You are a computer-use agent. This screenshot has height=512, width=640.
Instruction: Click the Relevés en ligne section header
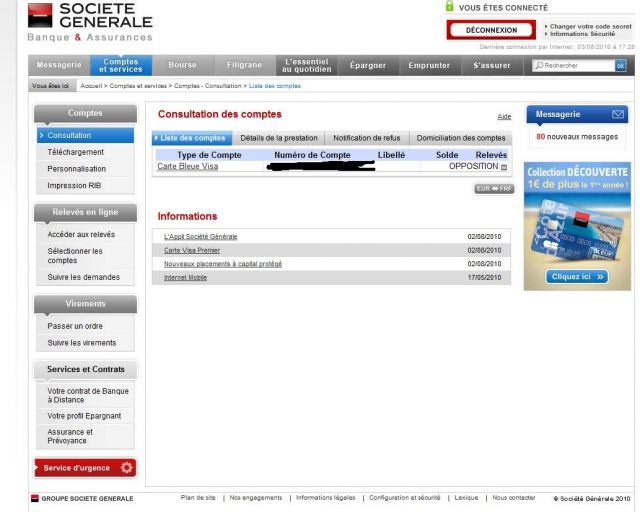click(85, 212)
